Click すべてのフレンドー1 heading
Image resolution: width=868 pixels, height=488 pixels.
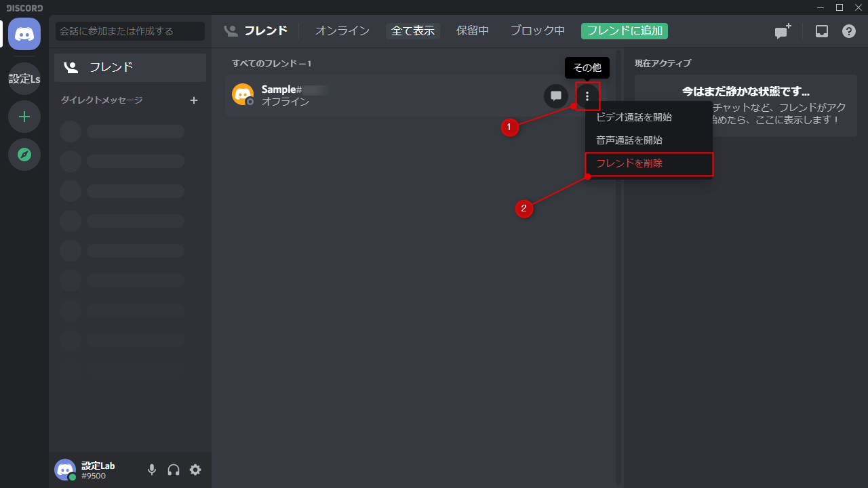(x=272, y=64)
